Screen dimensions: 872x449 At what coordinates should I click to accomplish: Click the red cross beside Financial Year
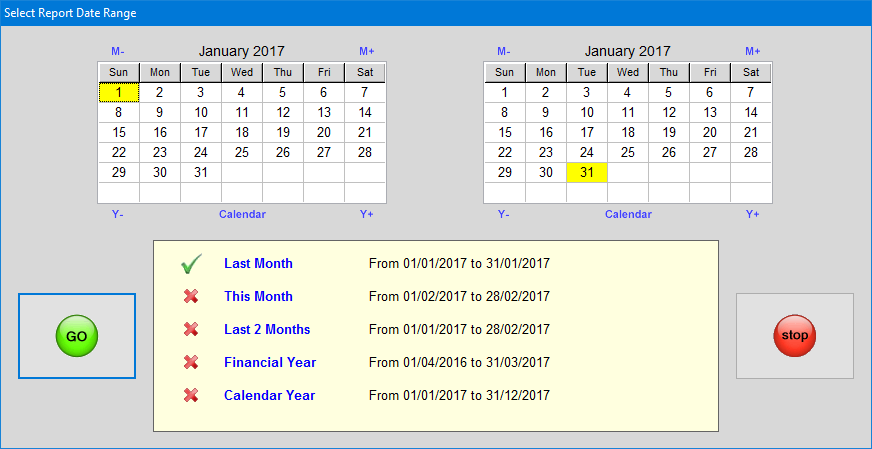191,362
